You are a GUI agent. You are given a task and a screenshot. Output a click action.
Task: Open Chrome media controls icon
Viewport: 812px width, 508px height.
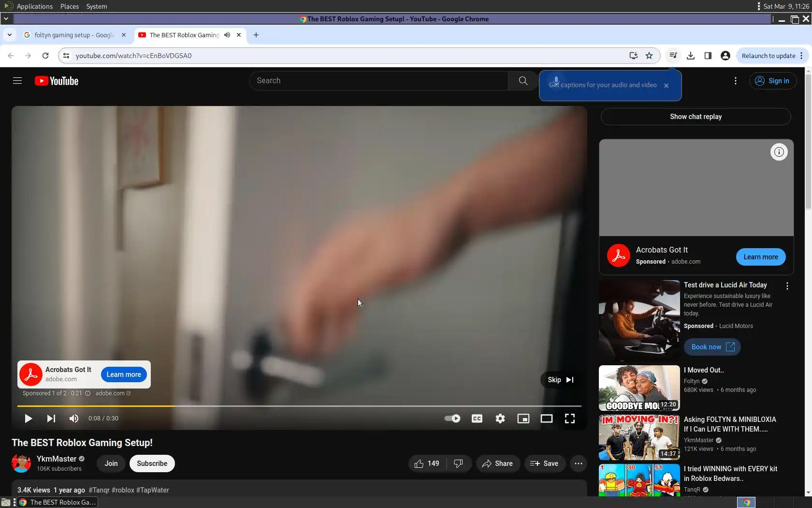tap(673, 56)
